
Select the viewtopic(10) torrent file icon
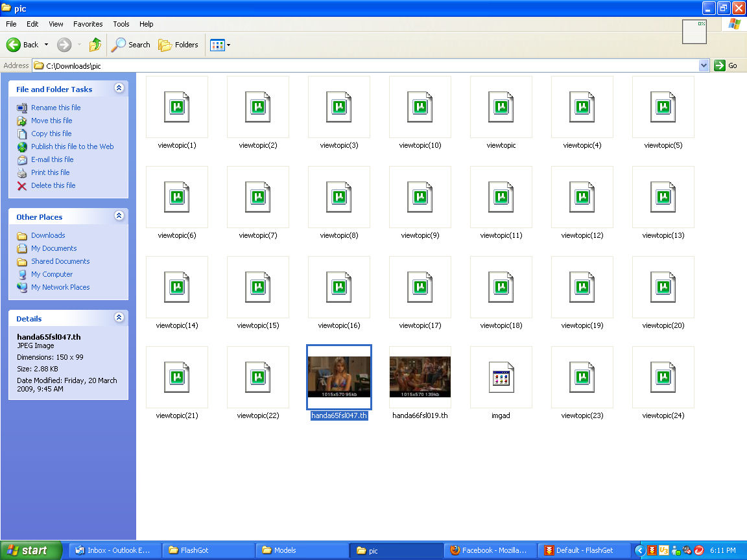point(420,107)
